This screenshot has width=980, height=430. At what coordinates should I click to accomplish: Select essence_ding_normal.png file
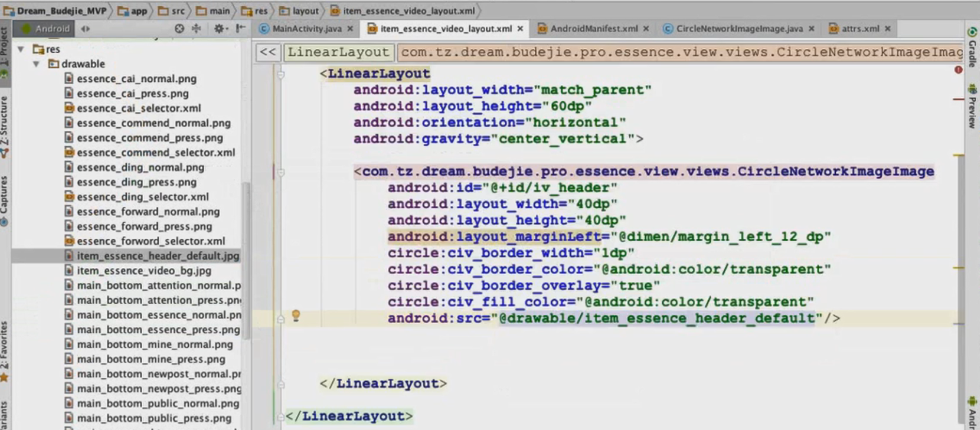tap(134, 167)
